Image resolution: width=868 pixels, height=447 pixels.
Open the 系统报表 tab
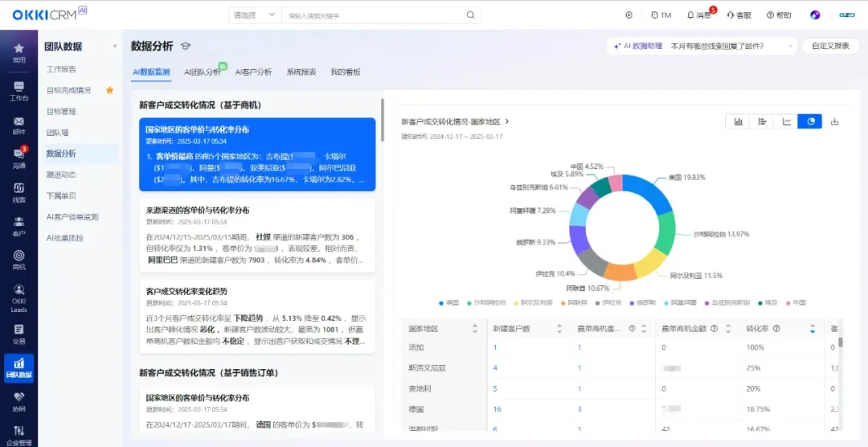pyautogui.click(x=301, y=72)
